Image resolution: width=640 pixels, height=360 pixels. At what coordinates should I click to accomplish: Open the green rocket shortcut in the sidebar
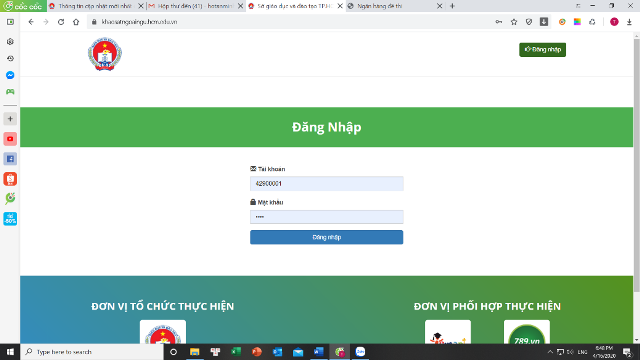point(10,198)
